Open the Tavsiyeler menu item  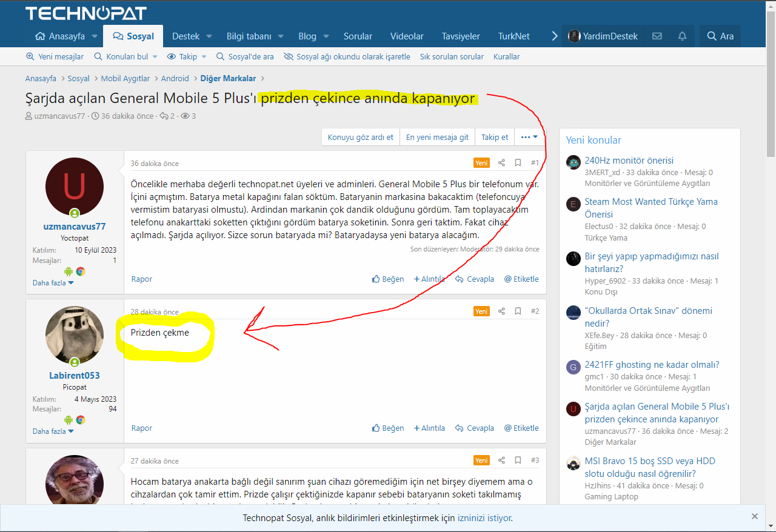[461, 36]
